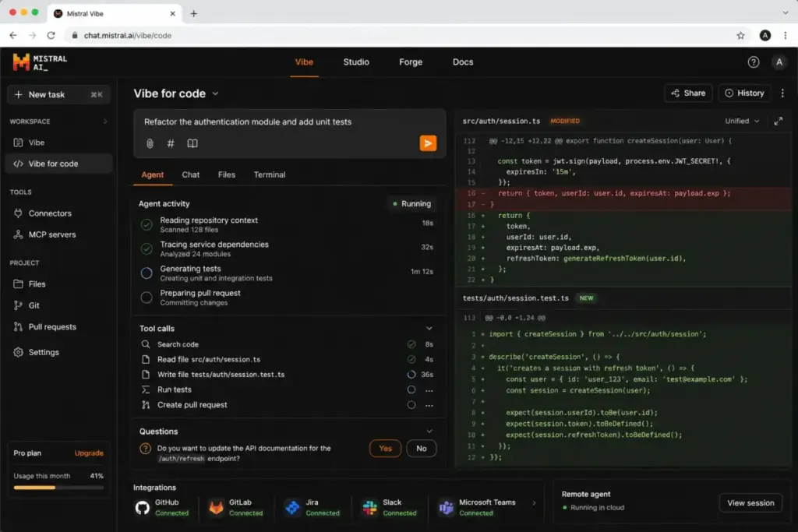Click the prompt text input field
The image size is (798, 532).
289,122
